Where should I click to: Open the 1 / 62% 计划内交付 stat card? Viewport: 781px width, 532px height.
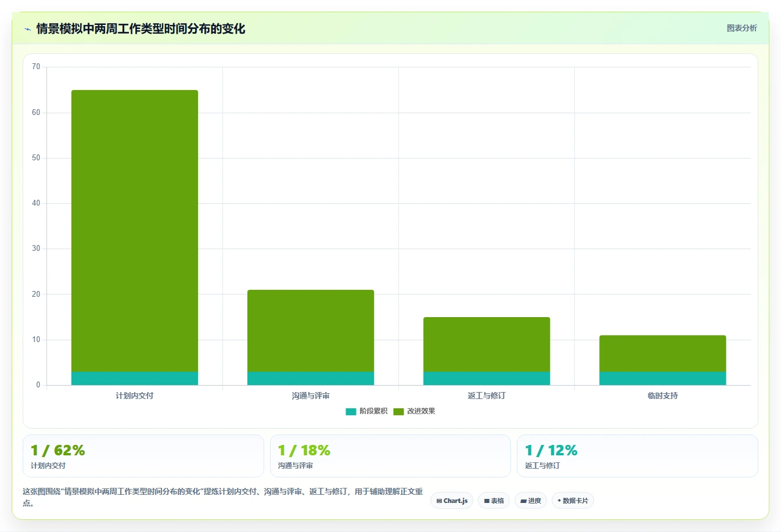pyautogui.click(x=143, y=456)
